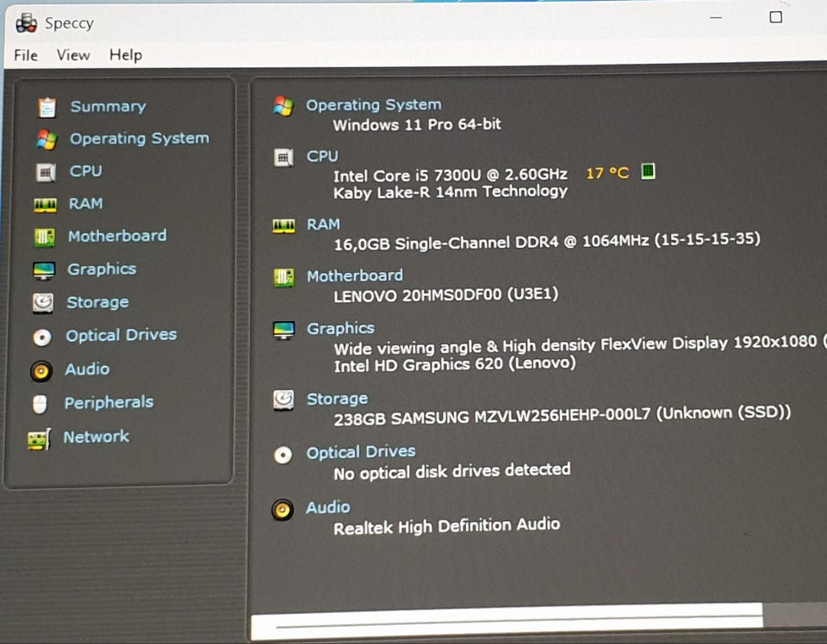Image resolution: width=827 pixels, height=644 pixels.
Task: Click the Motherboard icon in sidebar
Action: coord(45,237)
